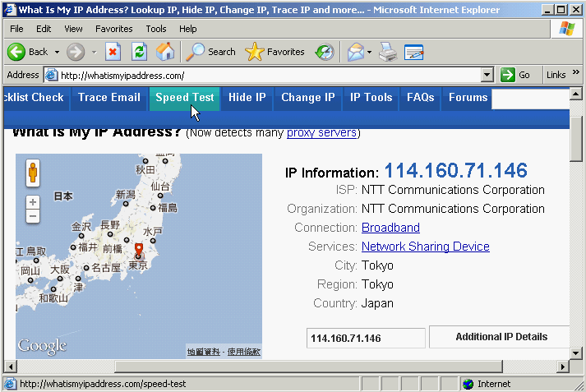Open the Favorites menu
The height and width of the screenshot is (392, 586).
click(114, 29)
